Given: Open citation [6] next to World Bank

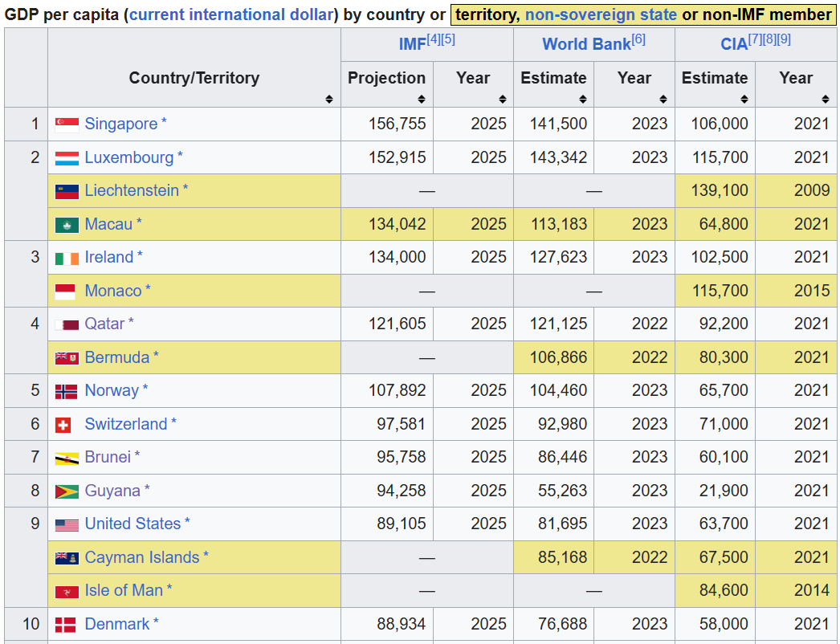Looking at the screenshot, I should coord(638,39).
